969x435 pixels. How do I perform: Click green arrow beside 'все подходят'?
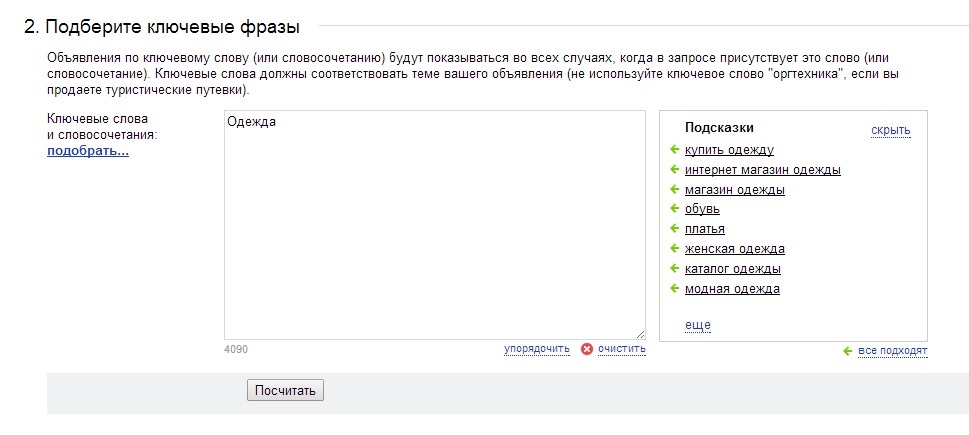tap(848, 351)
